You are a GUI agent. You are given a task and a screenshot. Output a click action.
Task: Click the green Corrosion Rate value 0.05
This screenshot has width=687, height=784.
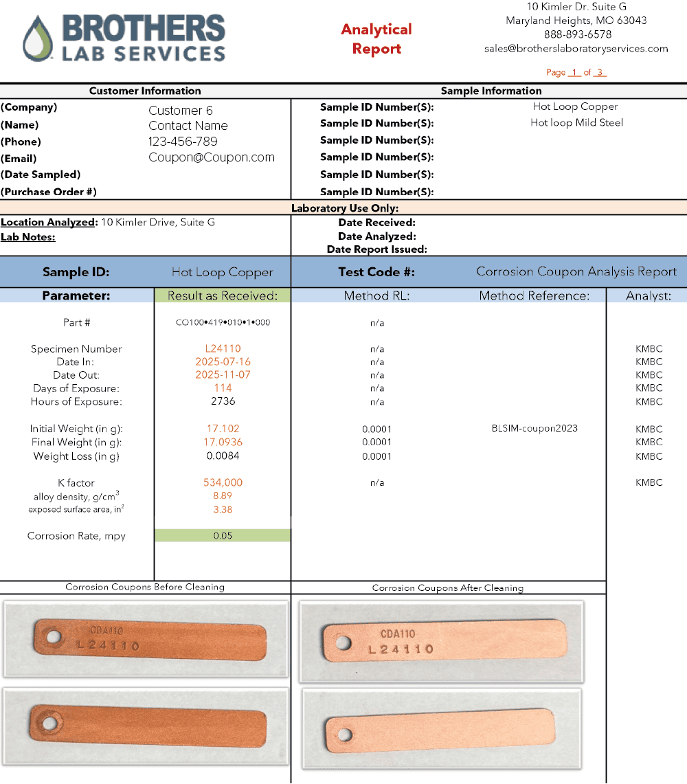pyautogui.click(x=223, y=536)
